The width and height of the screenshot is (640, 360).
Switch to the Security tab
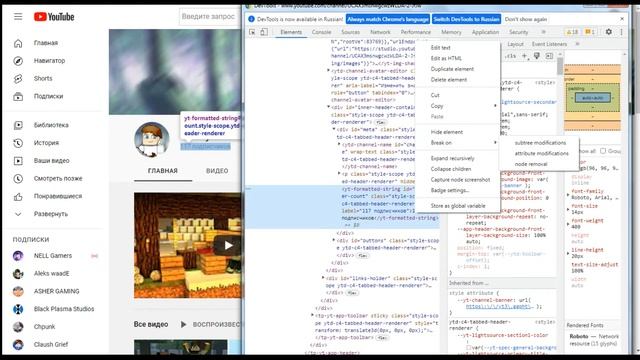tap(518, 32)
